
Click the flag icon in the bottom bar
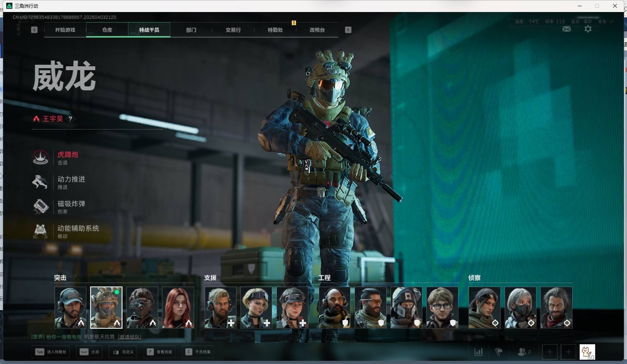coord(499,352)
